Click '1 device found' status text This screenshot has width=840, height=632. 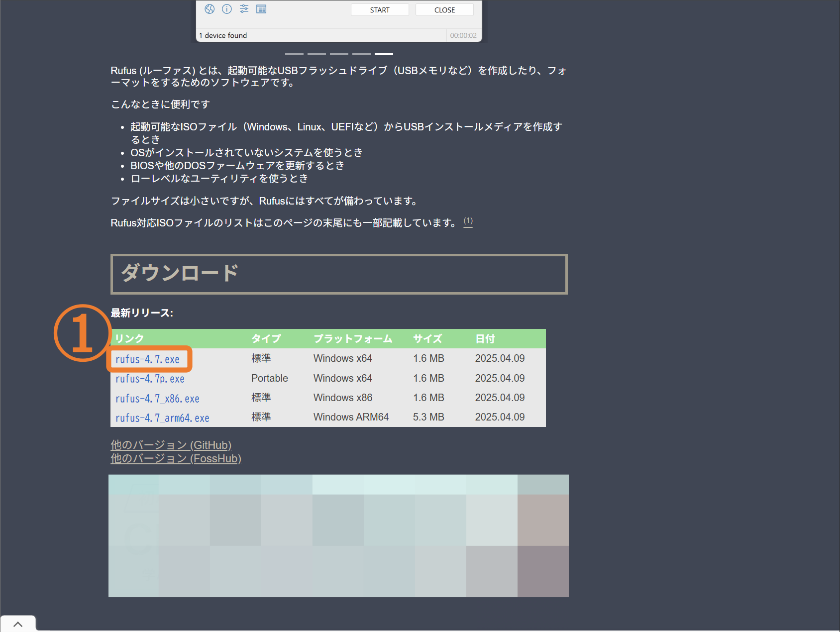223,35
